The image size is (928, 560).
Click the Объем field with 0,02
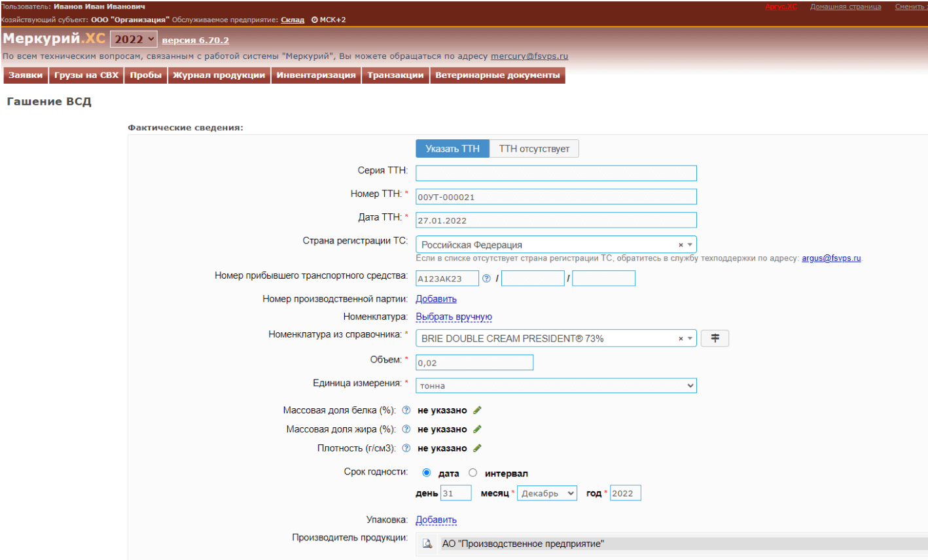click(x=474, y=362)
